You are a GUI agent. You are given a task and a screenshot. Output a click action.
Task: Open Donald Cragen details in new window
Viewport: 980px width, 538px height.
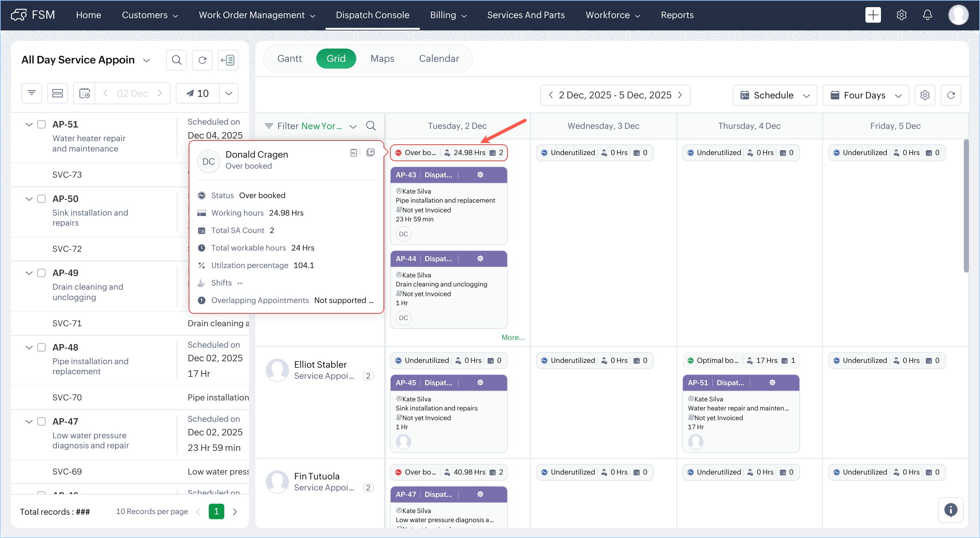coord(370,152)
